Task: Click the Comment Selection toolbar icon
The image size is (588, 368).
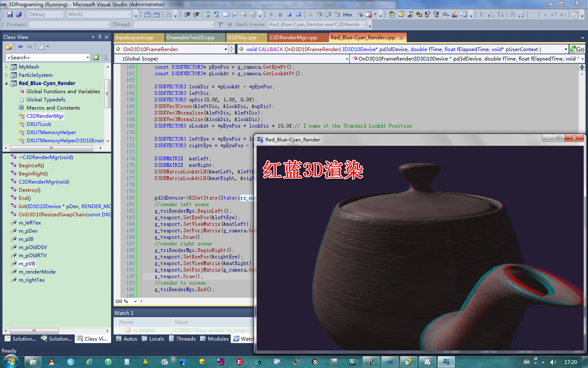Action: 208,14
